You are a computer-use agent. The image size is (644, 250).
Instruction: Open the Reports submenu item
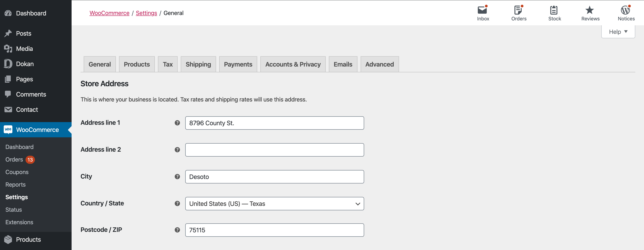15,184
